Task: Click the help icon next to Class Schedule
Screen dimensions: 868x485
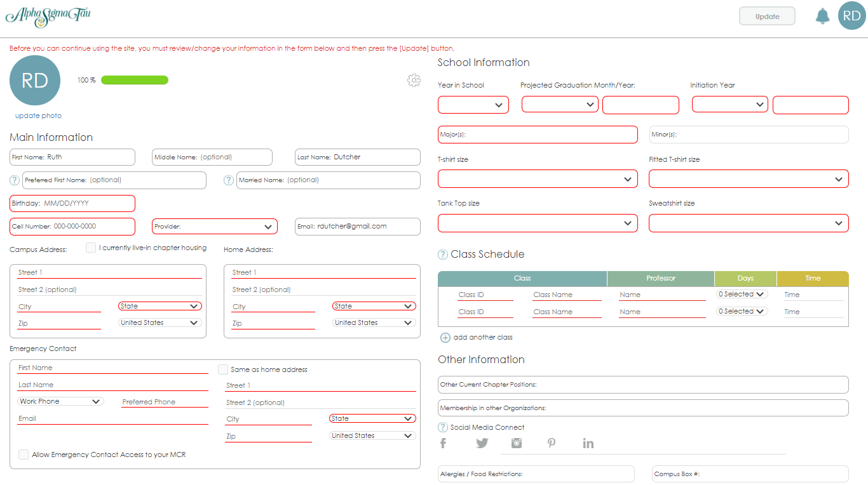Action: tap(443, 255)
